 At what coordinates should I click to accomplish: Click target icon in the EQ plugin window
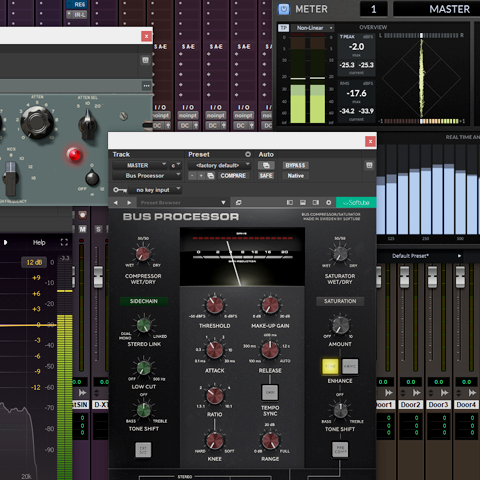(x=145, y=60)
